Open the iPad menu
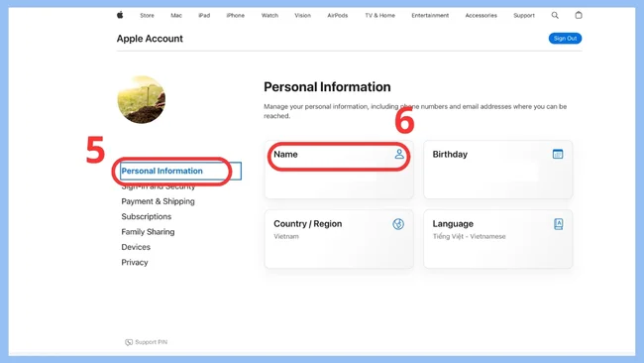 [204, 15]
